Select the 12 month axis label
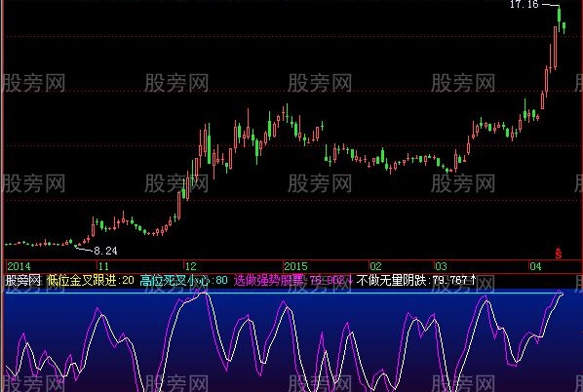This screenshot has height=392, width=583. 191,266
